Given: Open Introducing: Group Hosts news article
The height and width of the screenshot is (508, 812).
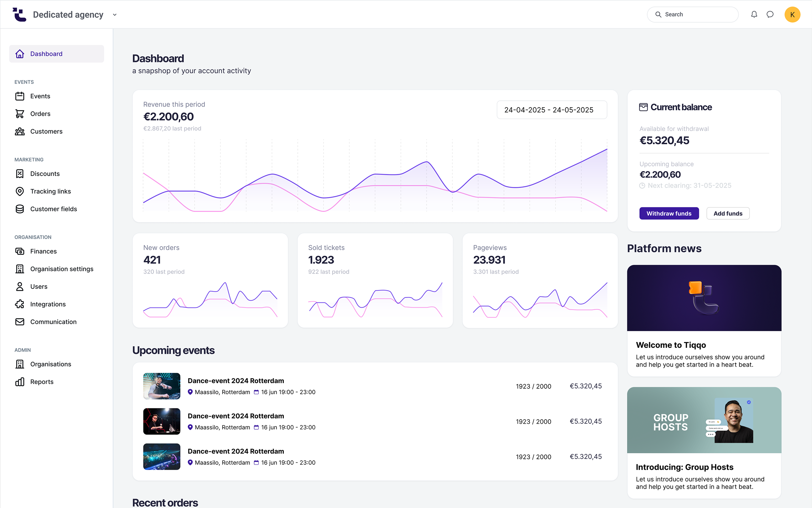Looking at the screenshot, I should tap(684, 467).
